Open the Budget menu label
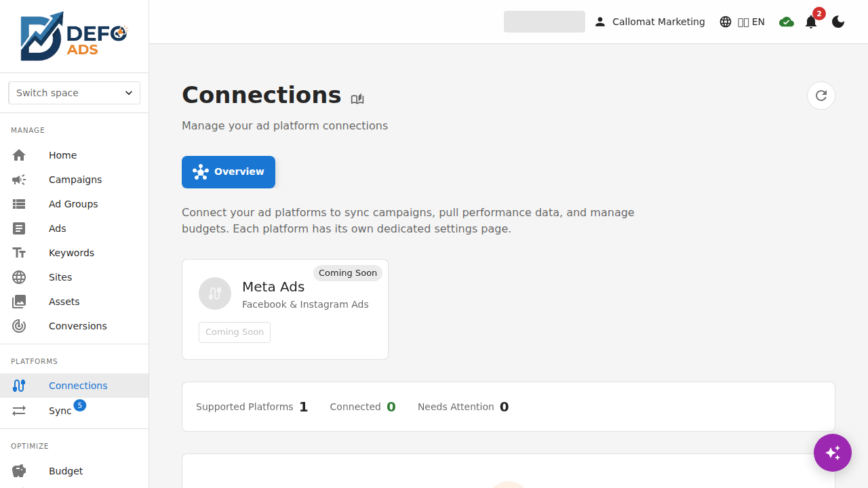The image size is (868, 488). pyautogui.click(x=66, y=471)
